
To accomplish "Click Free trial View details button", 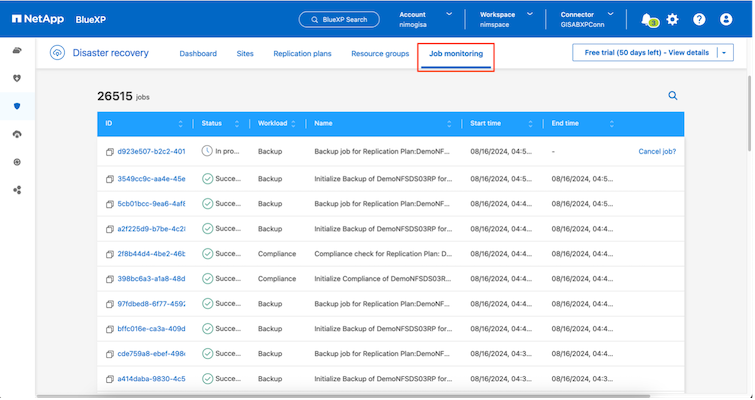I will (645, 52).
